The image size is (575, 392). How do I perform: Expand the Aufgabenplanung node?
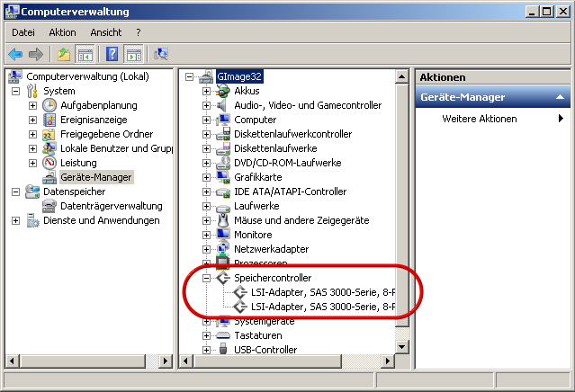[32, 105]
